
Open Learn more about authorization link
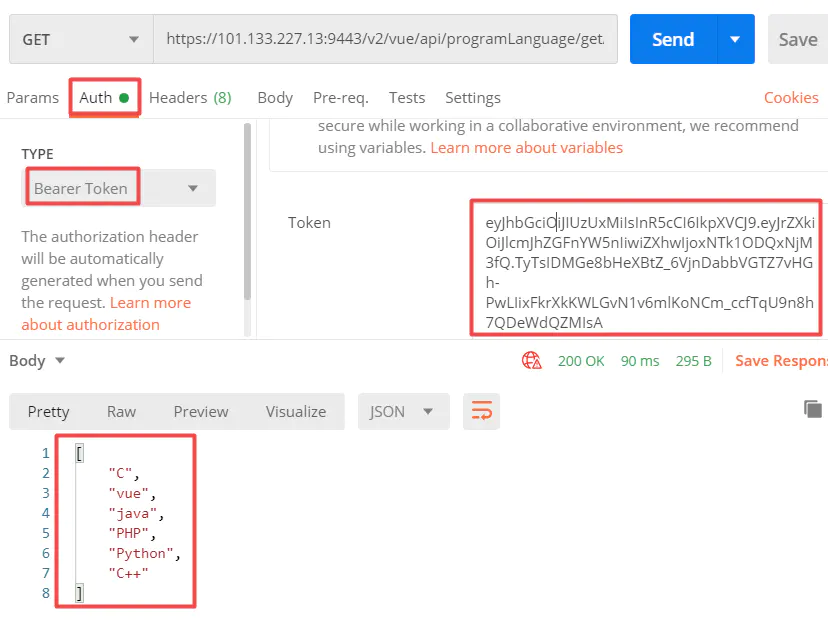coord(106,314)
